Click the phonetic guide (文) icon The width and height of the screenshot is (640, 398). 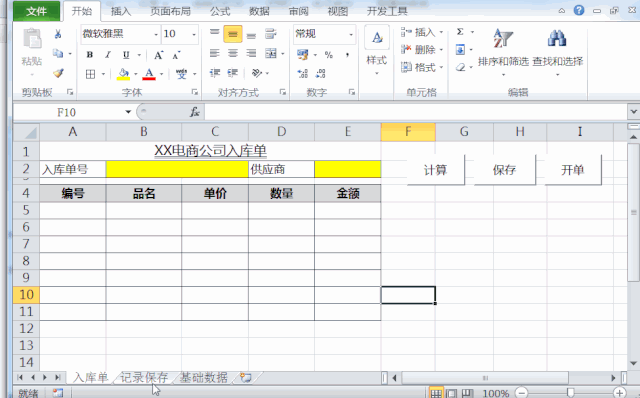coord(181,73)
